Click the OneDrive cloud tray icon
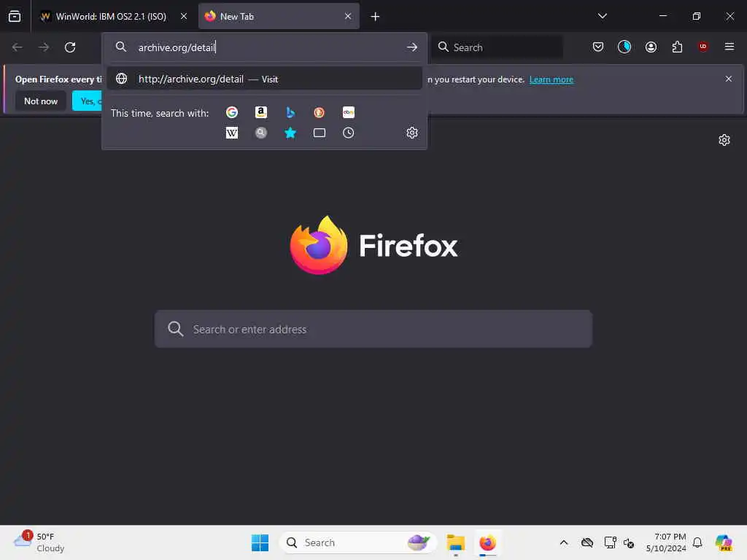747x560 pixels. (587, 542)
